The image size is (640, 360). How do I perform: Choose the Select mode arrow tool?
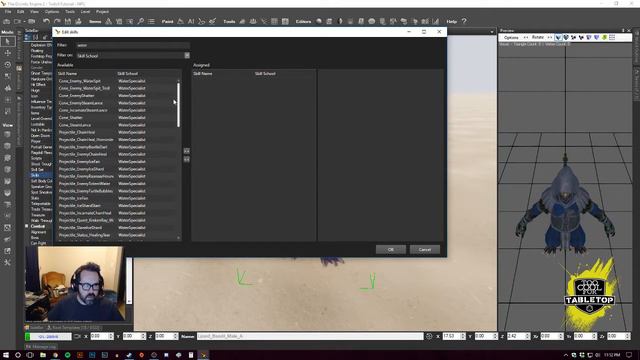click(x=7, y=41)
